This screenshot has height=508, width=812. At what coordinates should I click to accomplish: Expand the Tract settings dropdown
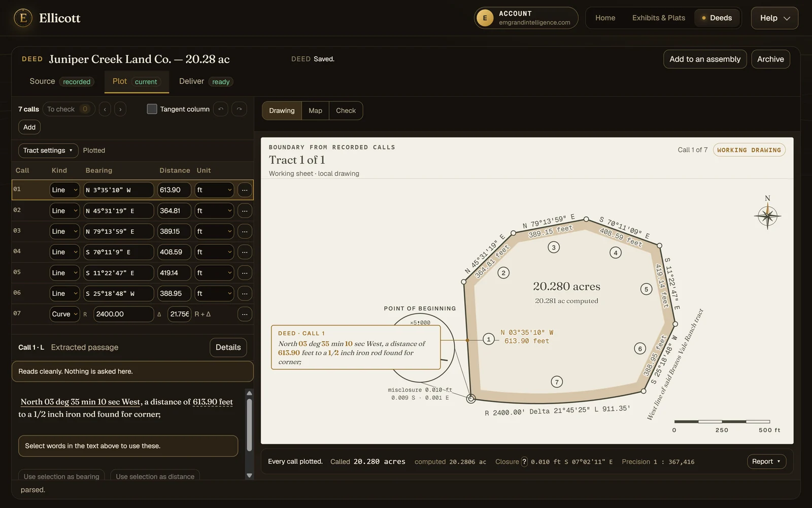[x=48, y=150]
